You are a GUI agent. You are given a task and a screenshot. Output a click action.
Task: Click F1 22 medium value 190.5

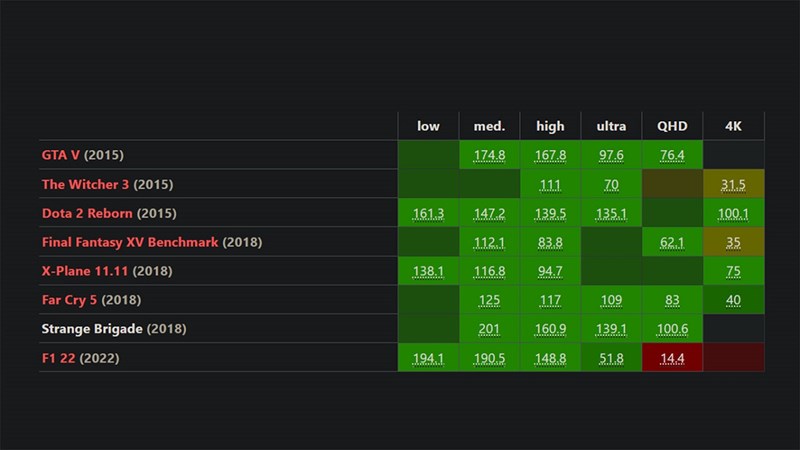[x=489, y=359]
